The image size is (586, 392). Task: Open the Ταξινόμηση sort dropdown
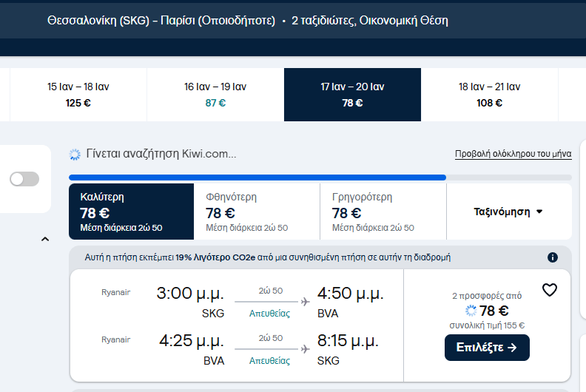coord(508,212)
